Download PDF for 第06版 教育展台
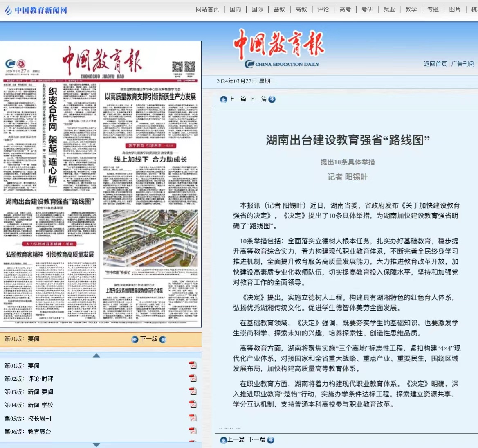The width and height of the screenshot is (478, 448). (x=193, y=431)
